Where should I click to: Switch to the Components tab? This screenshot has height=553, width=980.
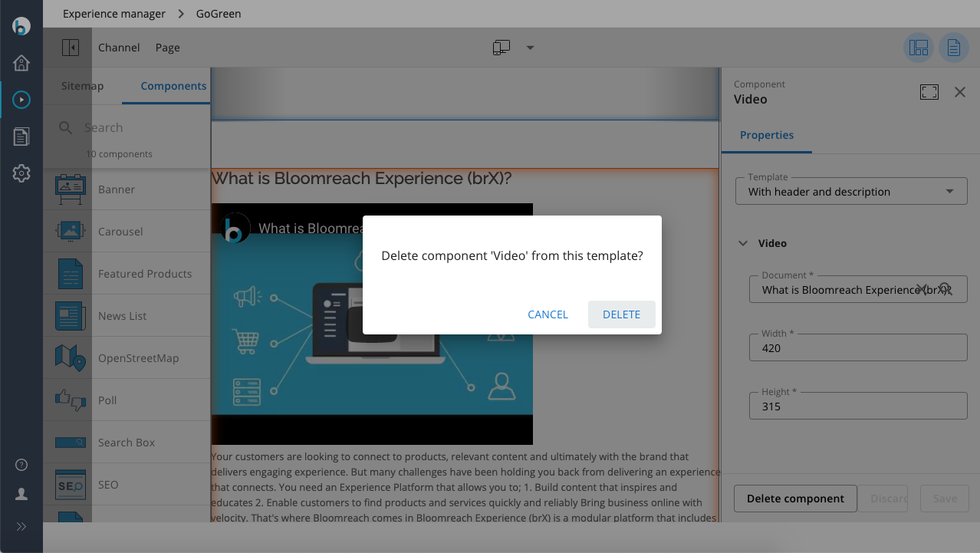tap(174, 86)
